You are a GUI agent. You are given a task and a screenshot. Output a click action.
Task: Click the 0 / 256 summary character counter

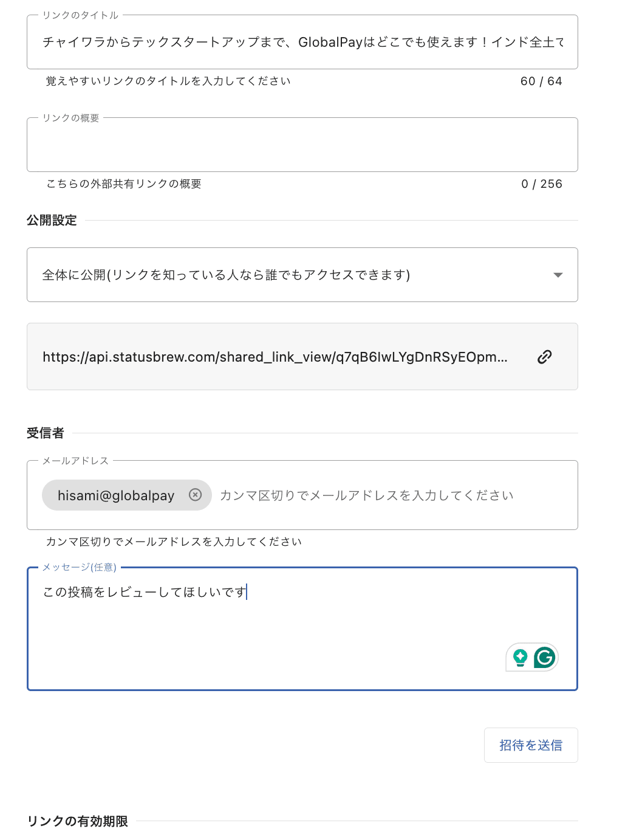click(x=542, y=184)
